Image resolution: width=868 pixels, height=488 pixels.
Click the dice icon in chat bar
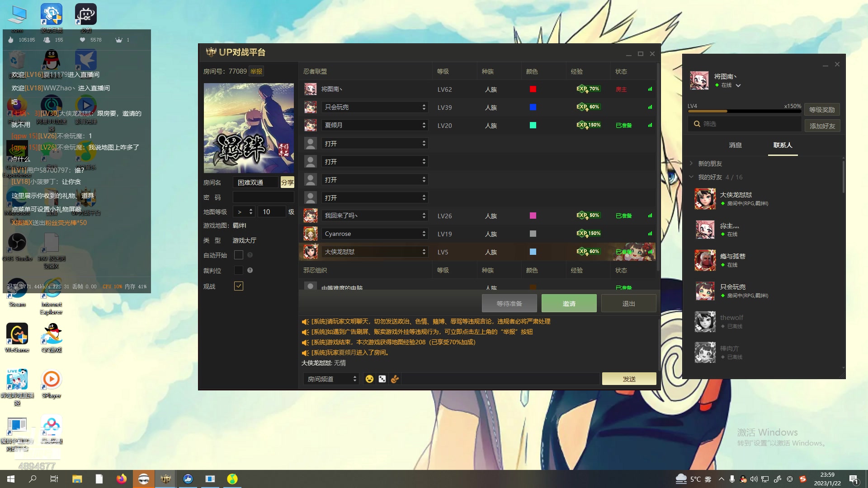382,379
